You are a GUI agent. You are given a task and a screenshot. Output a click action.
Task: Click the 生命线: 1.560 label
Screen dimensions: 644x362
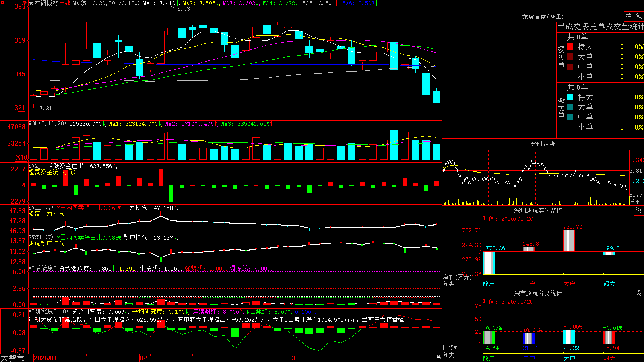coord(160,268)
